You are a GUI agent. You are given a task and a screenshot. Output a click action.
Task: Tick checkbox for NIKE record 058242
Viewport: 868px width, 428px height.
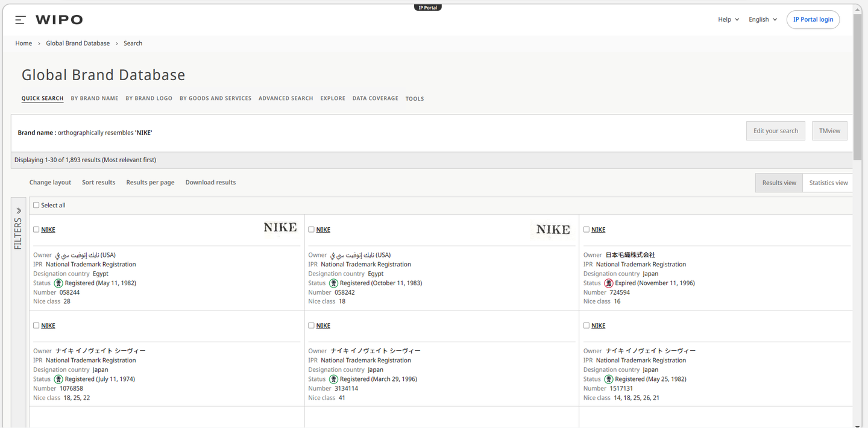coord(311,229)
